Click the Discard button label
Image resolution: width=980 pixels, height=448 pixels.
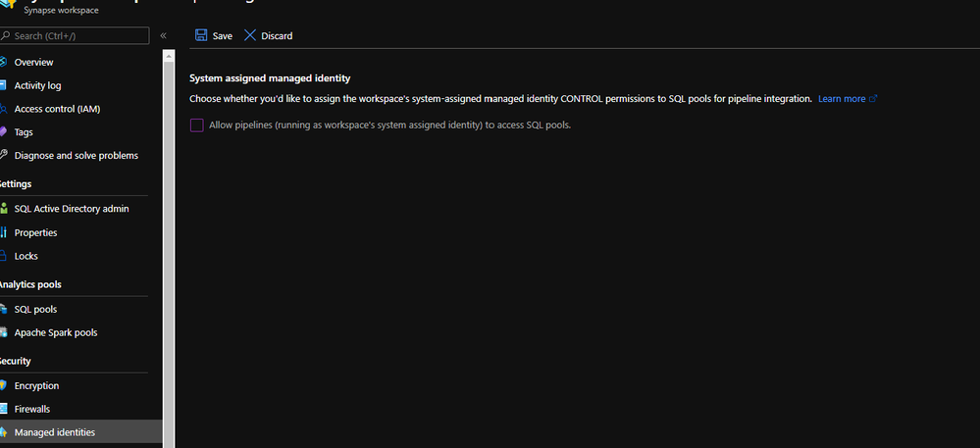(x=277, y=36)
